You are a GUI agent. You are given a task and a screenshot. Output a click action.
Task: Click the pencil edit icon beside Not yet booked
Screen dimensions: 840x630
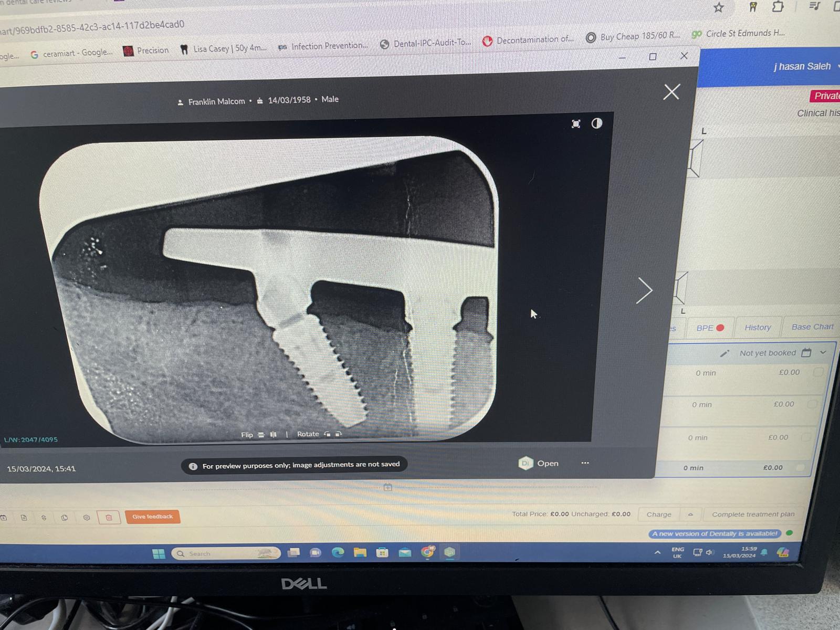coord(724,353)
